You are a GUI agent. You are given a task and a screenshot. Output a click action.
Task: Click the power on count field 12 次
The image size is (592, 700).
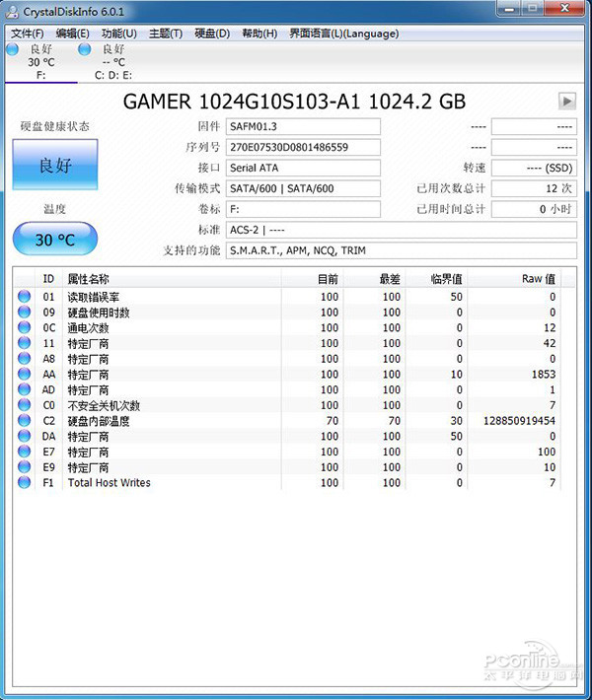click(x=534, y=188)
